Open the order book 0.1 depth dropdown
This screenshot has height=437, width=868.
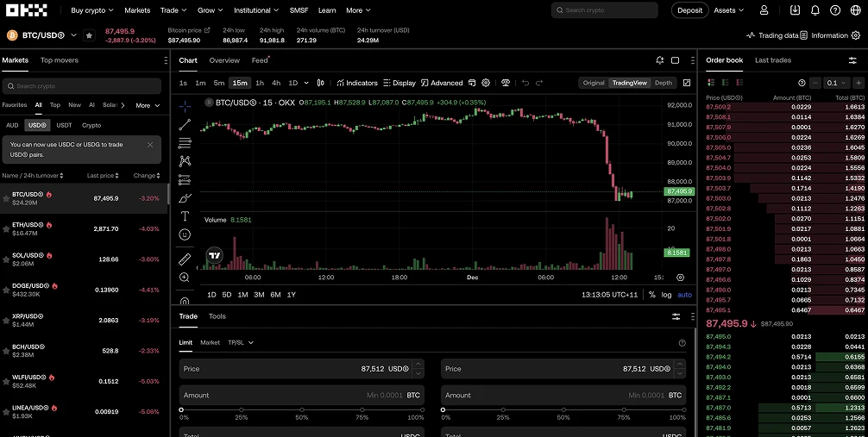836,83
